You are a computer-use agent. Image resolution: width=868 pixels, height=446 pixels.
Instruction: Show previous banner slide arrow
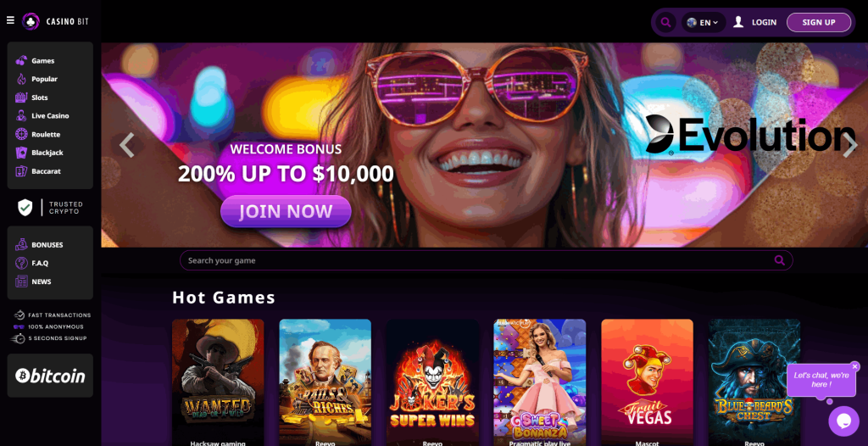coord(127,145)
